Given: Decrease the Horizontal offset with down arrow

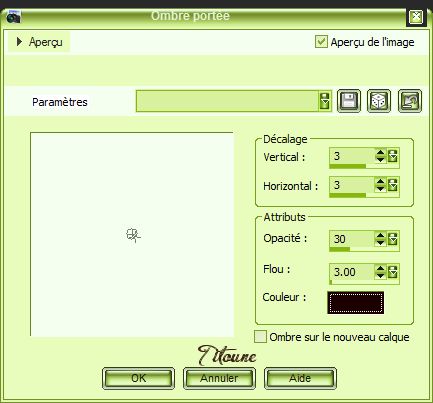Looking at the screenshot, I should click(x=380, y=189).
